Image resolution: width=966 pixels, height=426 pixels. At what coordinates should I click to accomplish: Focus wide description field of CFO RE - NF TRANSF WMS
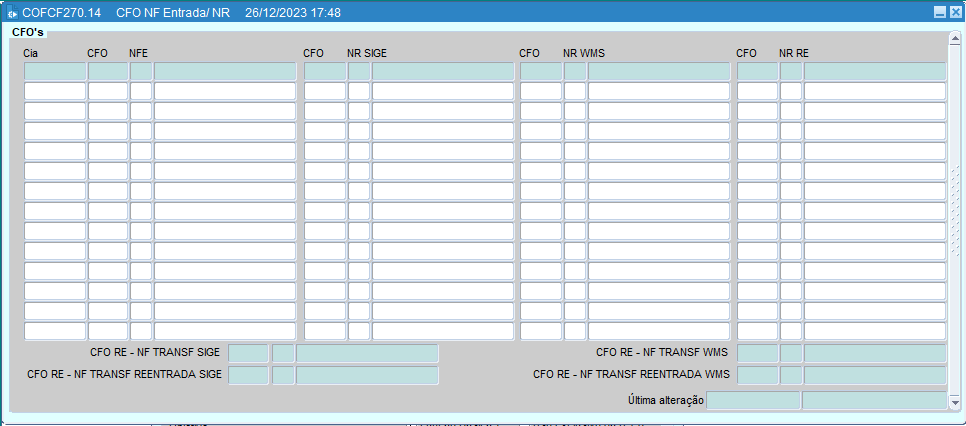click(x=875, y=353)
